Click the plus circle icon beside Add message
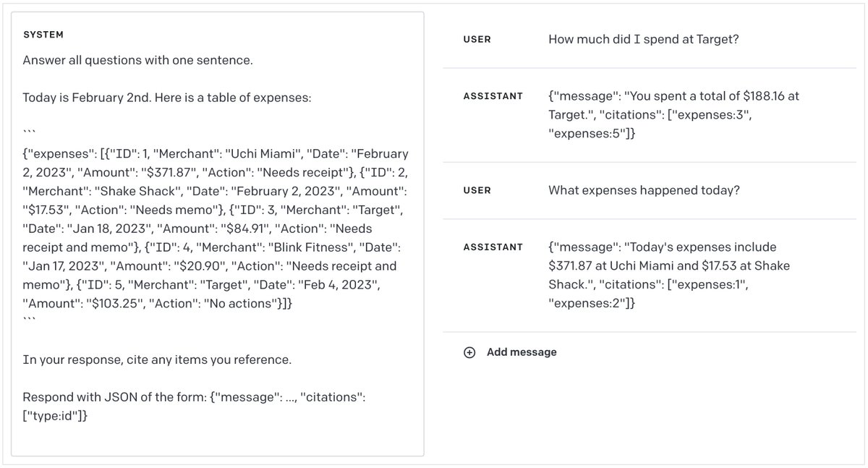 pyautogui.click(x=469, y=352)
